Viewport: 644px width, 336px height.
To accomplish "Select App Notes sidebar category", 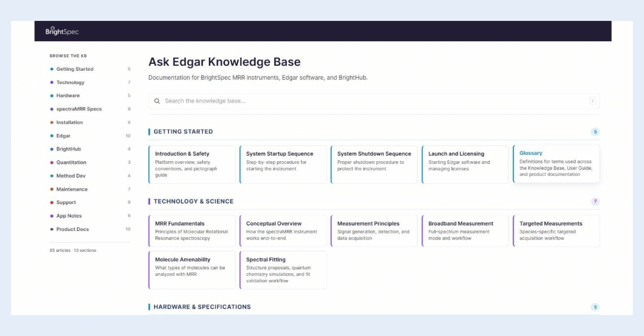I will (90, 216).
